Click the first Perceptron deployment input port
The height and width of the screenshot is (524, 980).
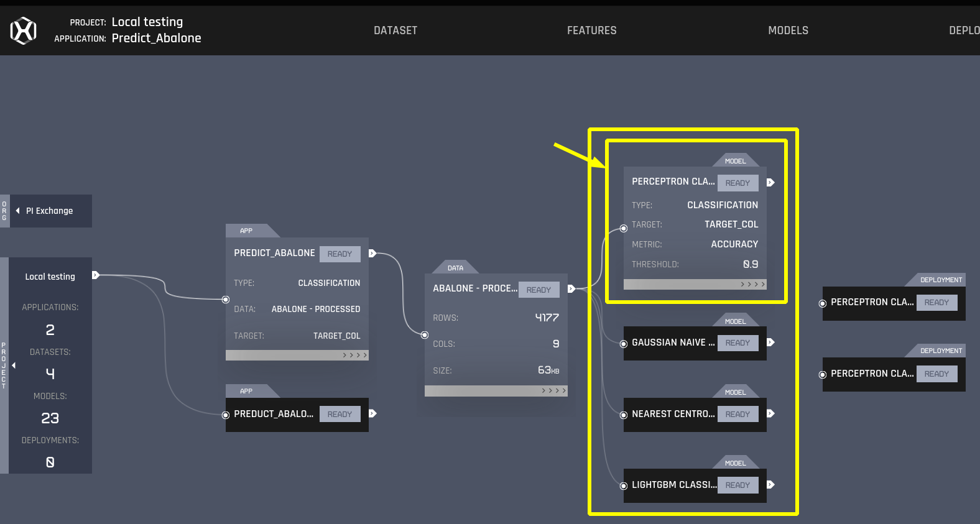[x=823, y=303]
